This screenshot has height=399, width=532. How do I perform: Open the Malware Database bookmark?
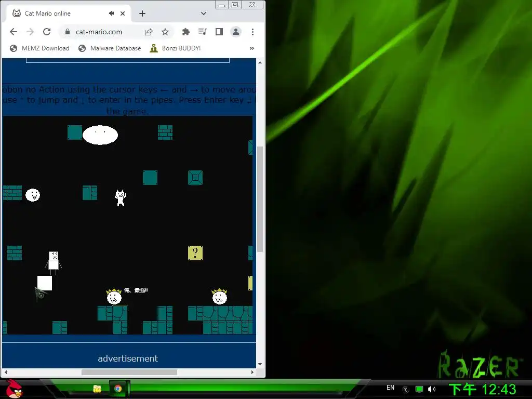pos(110,48)
